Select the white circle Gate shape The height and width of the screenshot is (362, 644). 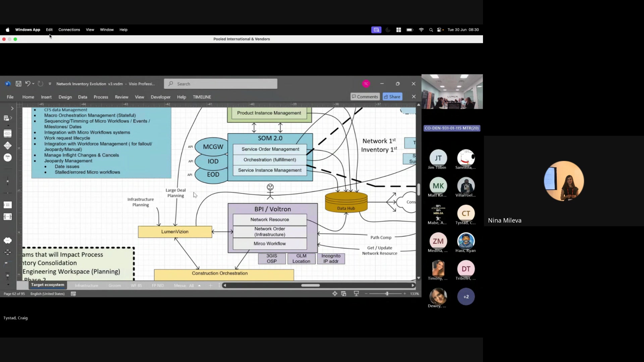coord(7,158)
